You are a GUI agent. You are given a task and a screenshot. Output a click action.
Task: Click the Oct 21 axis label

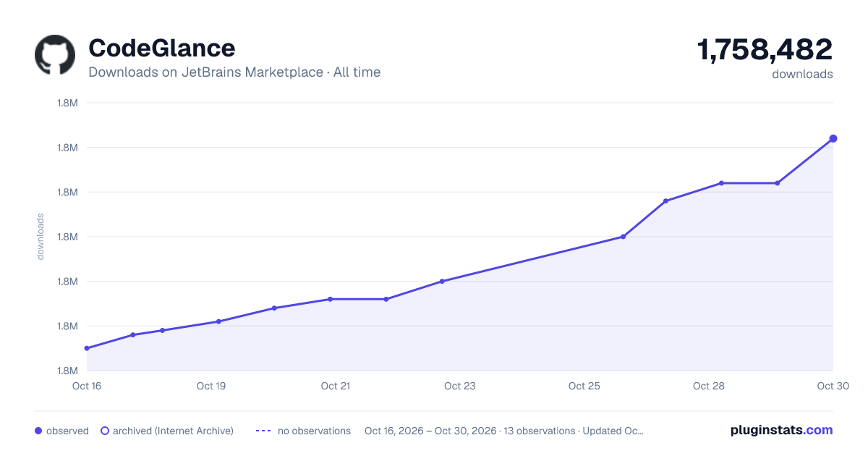(x=336, y=386)
